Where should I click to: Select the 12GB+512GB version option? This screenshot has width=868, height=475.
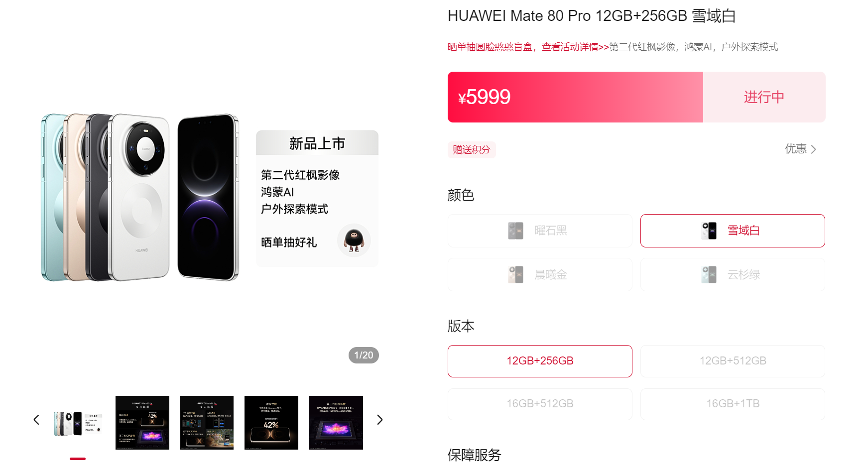[733, 361]
